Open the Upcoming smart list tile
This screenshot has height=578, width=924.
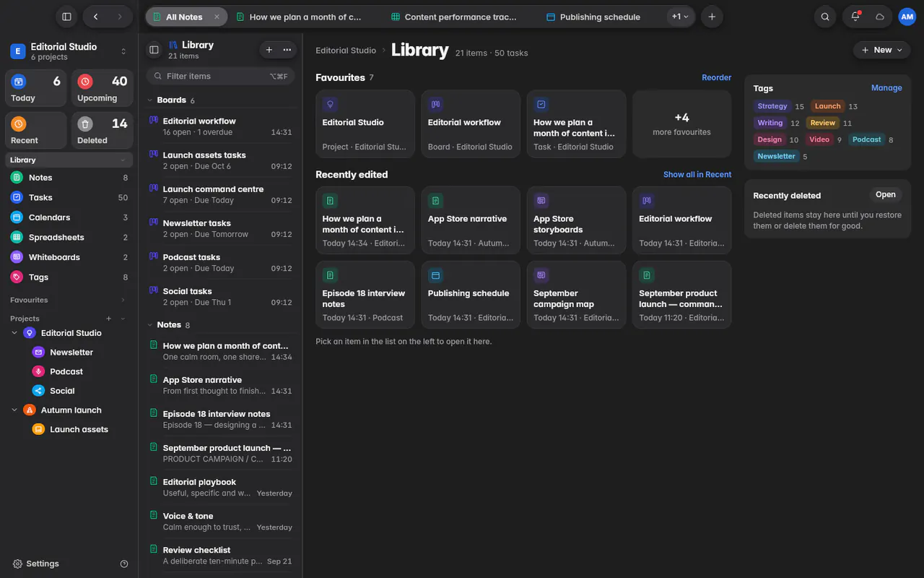[x=103, y=89]
